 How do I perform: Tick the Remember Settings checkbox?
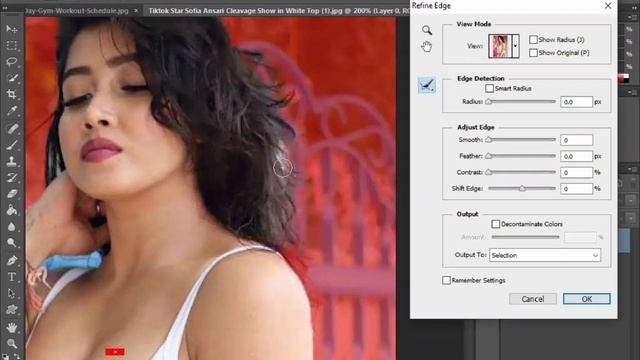click(447, 280)
